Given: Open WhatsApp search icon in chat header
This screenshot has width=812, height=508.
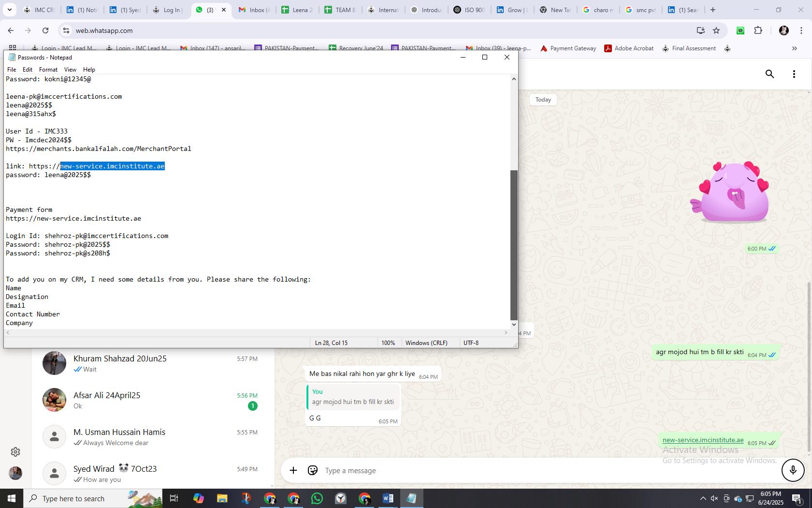Looking at the screenshot, I should pyautogui.click(x=770, y=74).
